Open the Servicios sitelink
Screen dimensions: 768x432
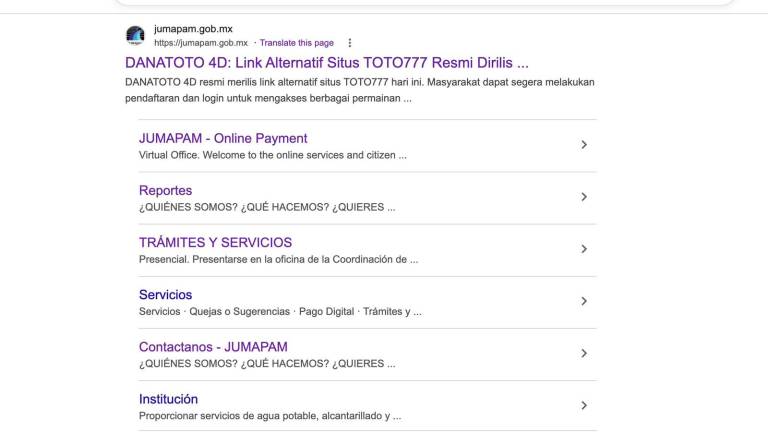(165, 295)
